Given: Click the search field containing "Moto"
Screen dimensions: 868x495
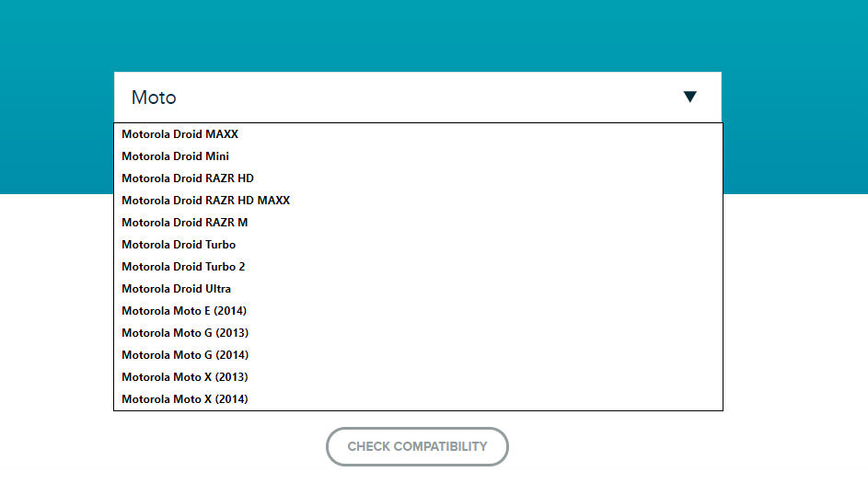Looking at the screenshot, I should (417, 97).
